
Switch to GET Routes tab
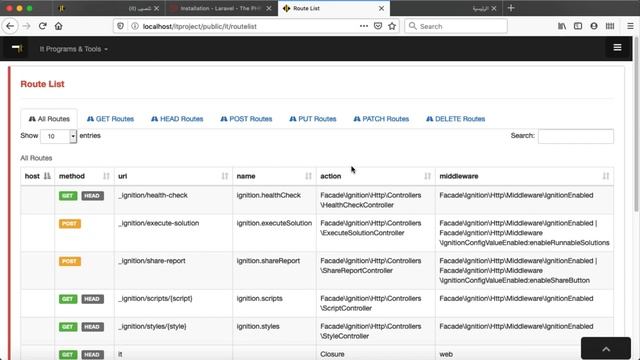point(110,119)
